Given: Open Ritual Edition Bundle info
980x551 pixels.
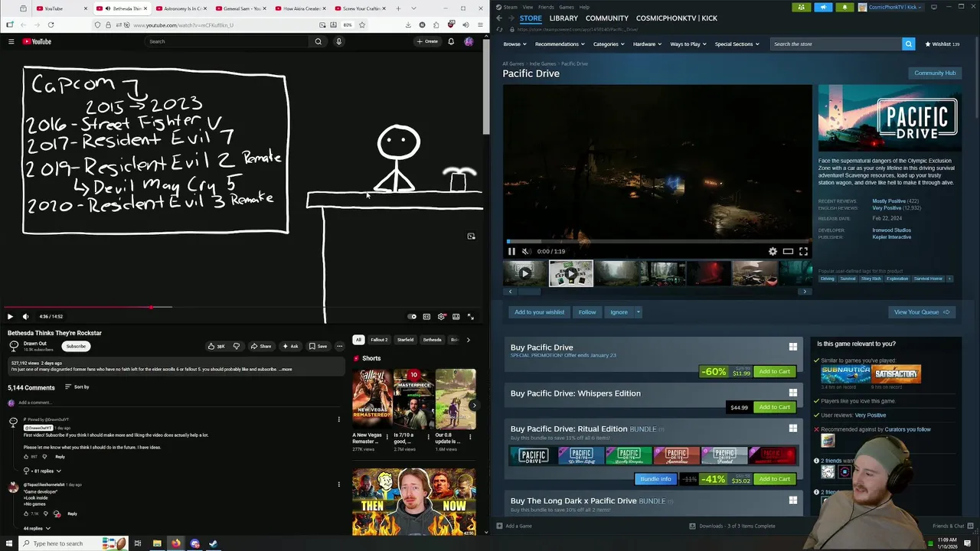Looking at the screenshot, I should pyautogui.click(x=655, y=479).
